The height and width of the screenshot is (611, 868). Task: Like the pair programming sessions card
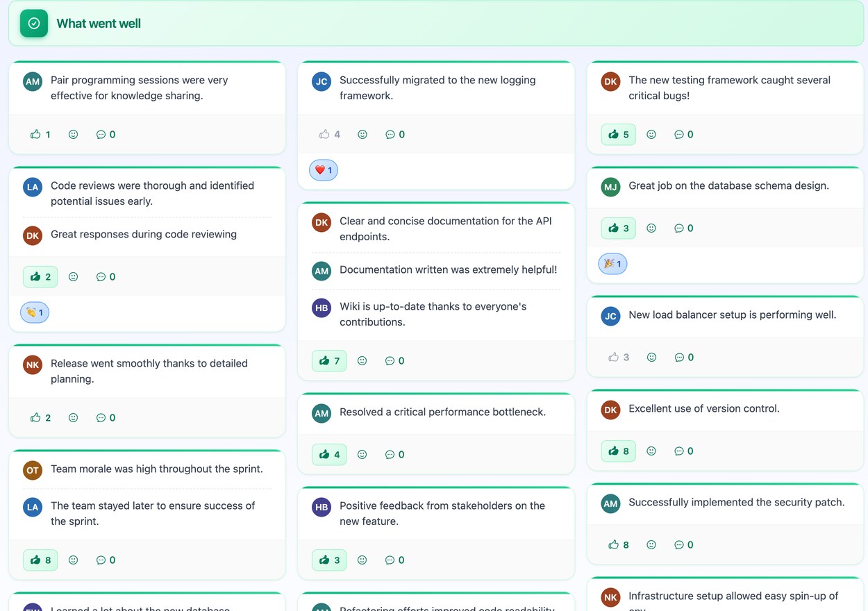tap(40, 135)
